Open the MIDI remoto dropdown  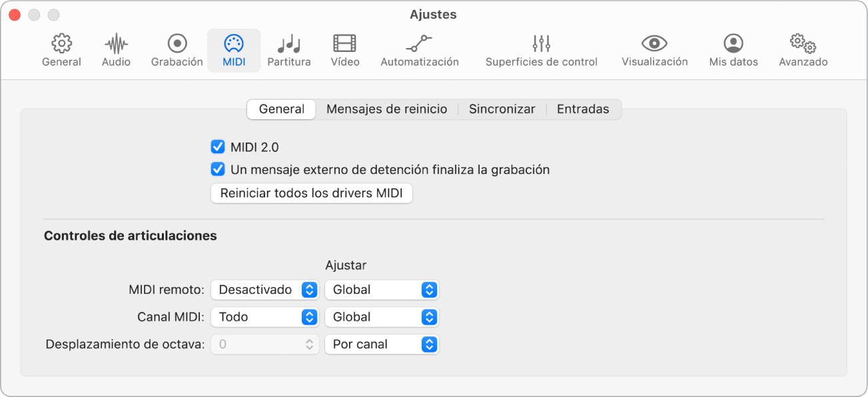[x=264, y=289]
